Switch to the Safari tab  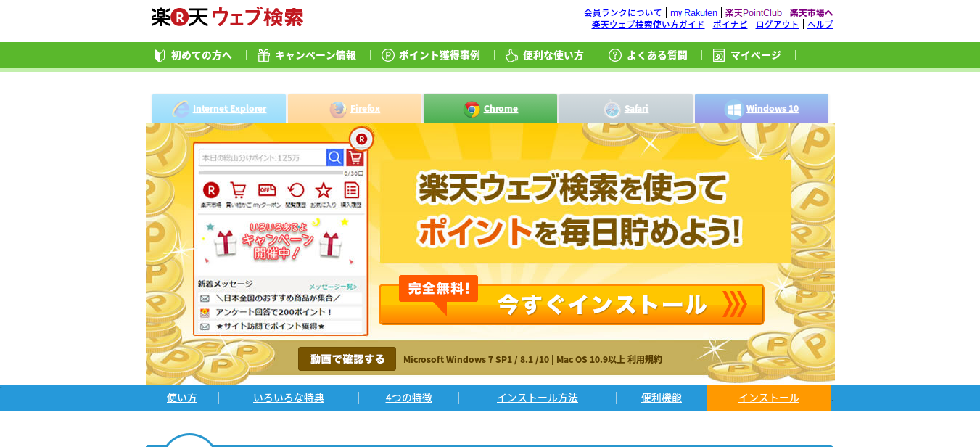pos(626,108)
